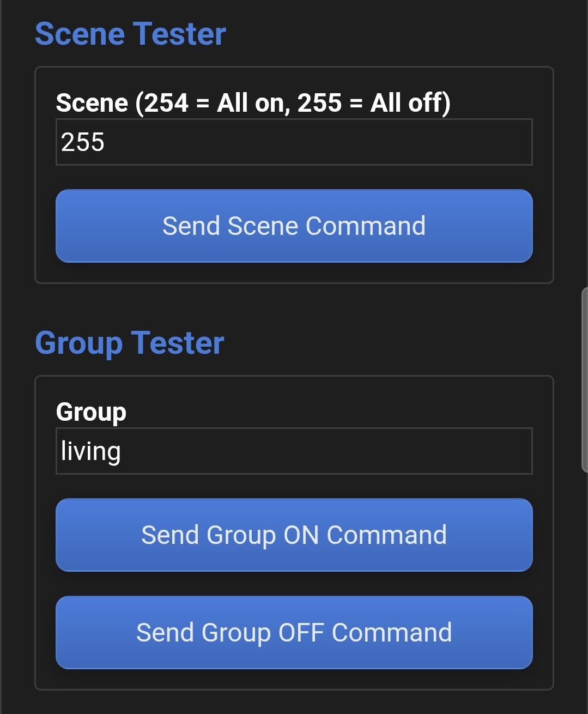The width and height of the screenshot is (588, 714).
Task: Place cursor on the word living
Action: 91,452
